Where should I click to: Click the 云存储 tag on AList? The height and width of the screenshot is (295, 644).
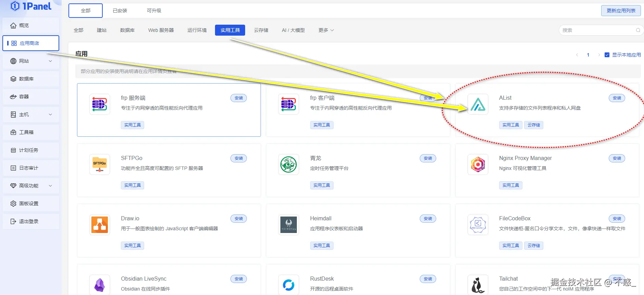point(534,125)
